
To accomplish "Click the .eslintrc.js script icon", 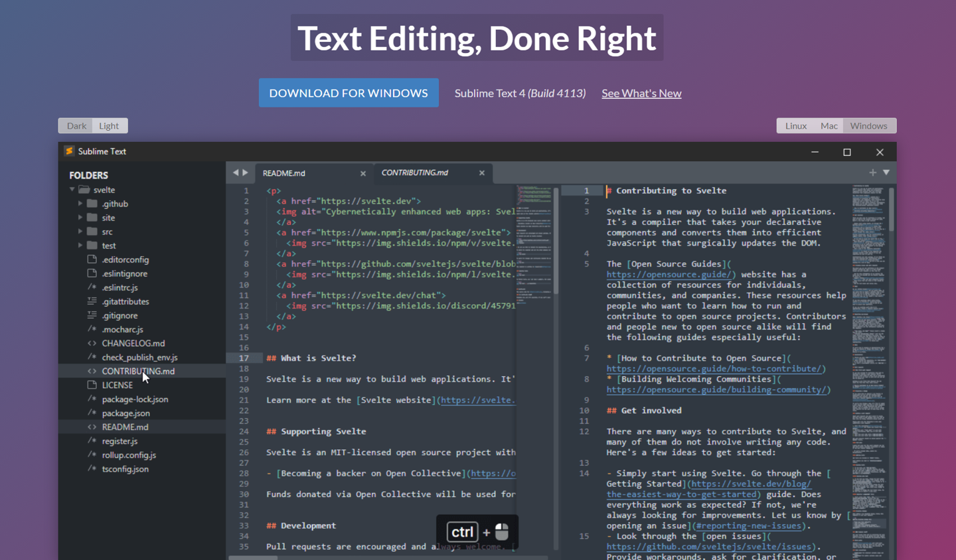I will (x=92, y=287).
